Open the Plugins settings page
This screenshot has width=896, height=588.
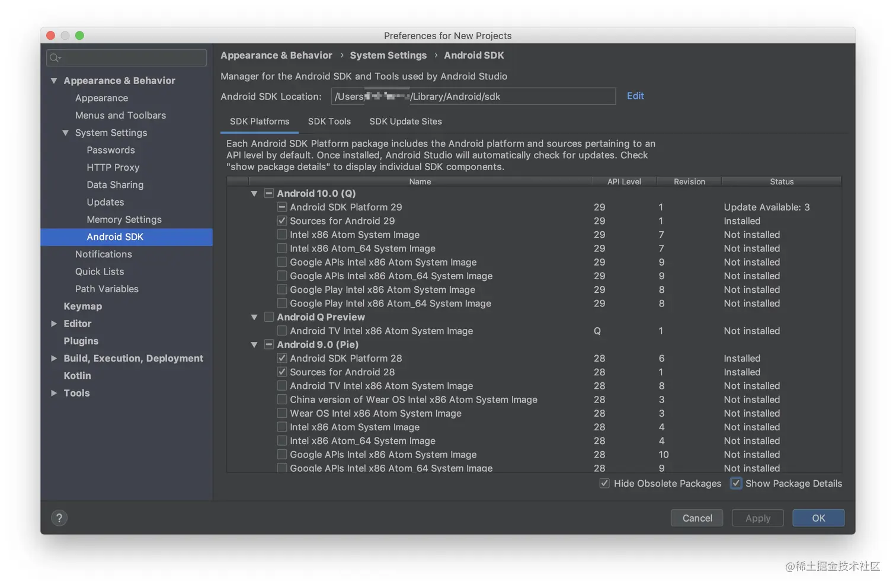[x=81, y=341]
